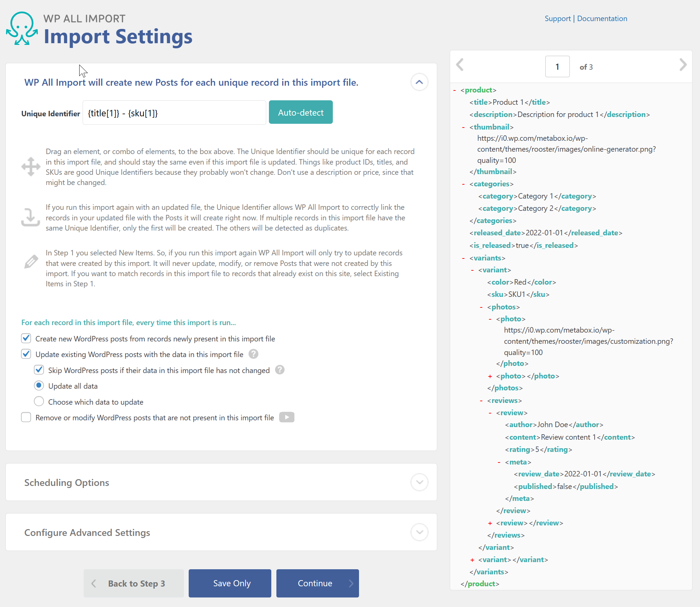The width and height of the screenshot is (700, 607).
Task: Click Continue button
Action: tap(318, 583)
